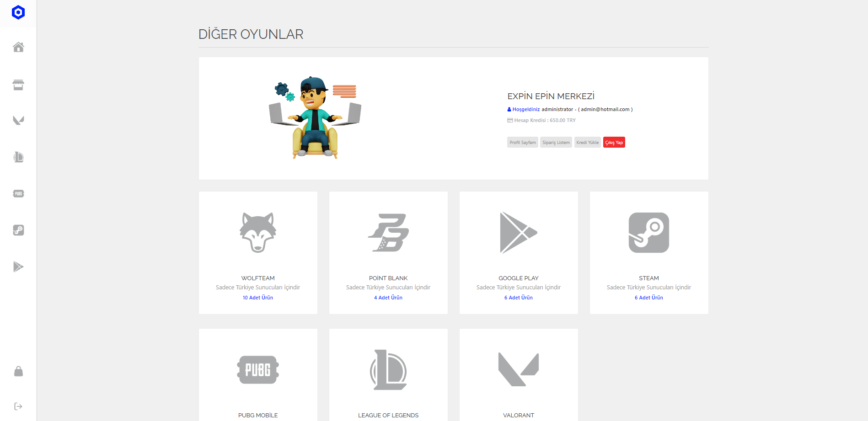The image size is (868, 421).
Task: Click the GOOGLE PLAY card title
Action: (x=519, y=278)
